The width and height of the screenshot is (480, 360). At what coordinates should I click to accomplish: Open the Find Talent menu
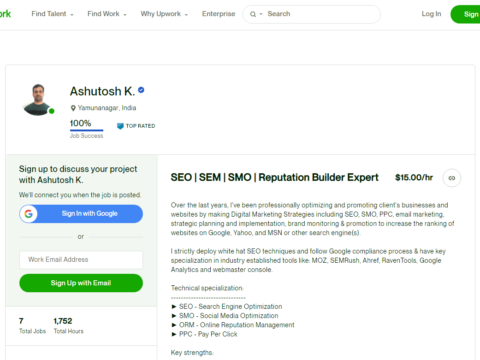pos(52,14)
